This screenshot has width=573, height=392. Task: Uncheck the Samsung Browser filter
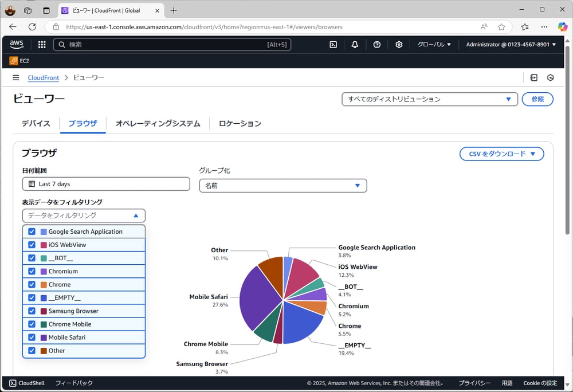[32, 311]
